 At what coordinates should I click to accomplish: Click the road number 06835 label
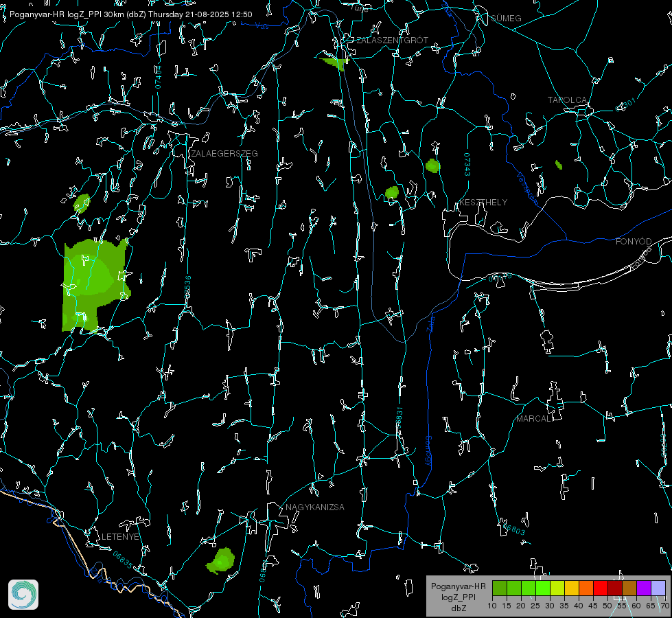(123, 560)
